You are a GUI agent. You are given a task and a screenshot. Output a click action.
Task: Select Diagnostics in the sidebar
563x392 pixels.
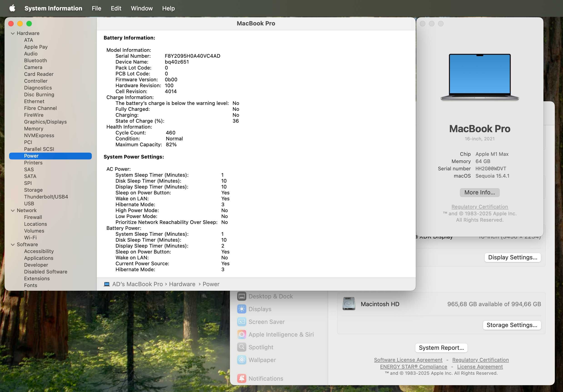(38, 88)
